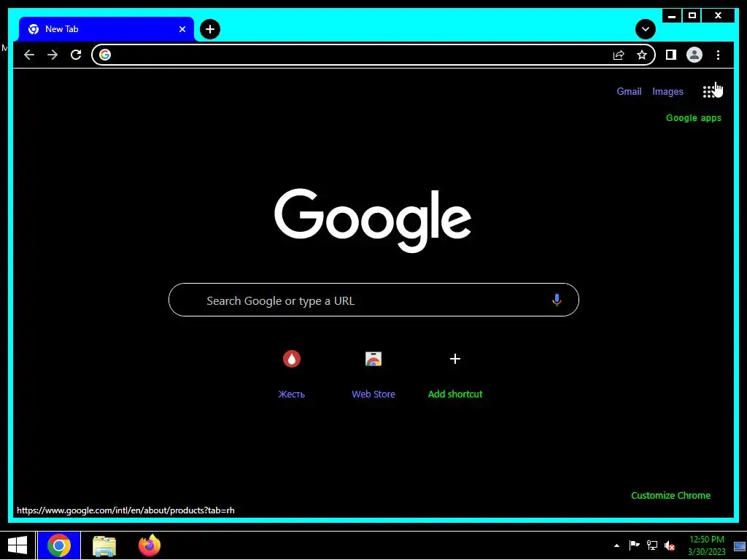Start voice search with microphone icon

[x=557, y=300]
